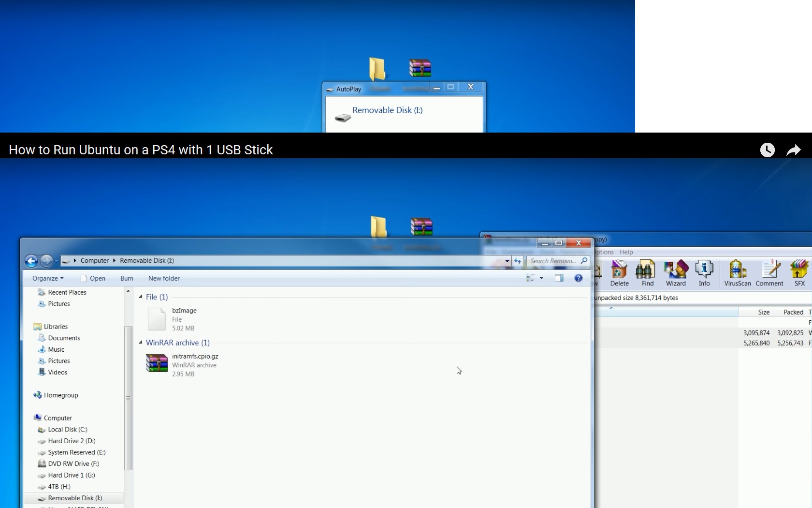Create a New folder
The width and height of the screenshot is (812, 508).
[x=164, y=278]
